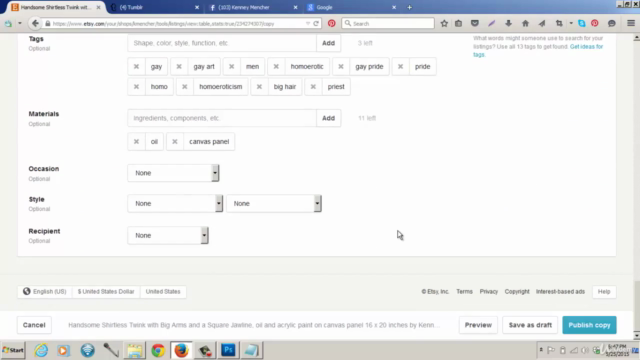The width and height of the screenshot is (640, 360).
Task: Open the first Style dropdown
Action: 175,203
